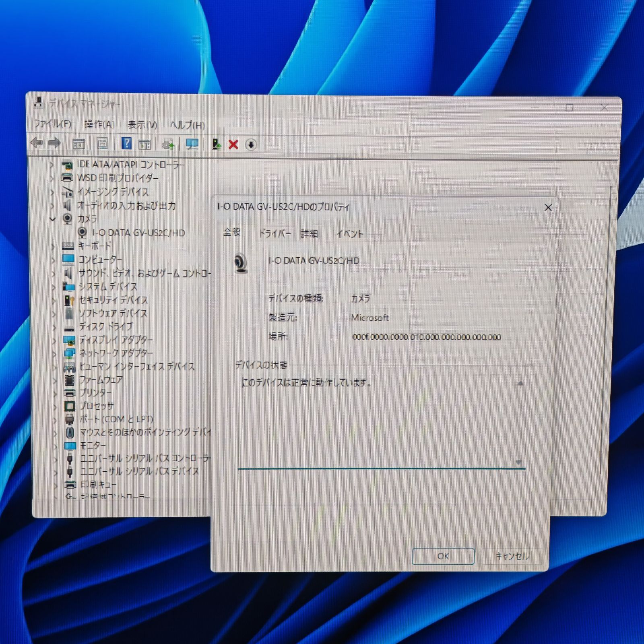Click the Back arrow in Device Manager toolbar
This screenshot has width=644, height=644.
point(37,143)
